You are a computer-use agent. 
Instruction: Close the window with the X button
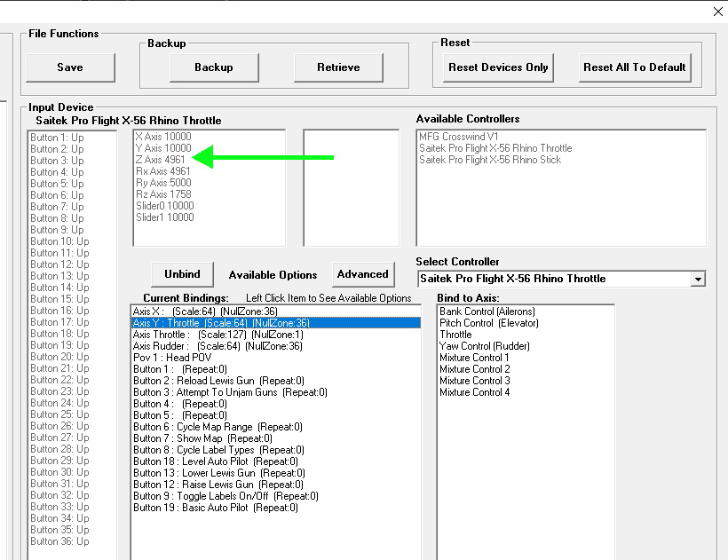[717, 12]
